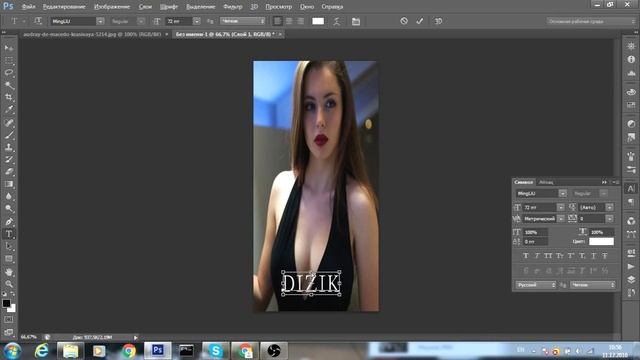The height and width of the screenshot is (360, 640).
Task: Set center text alignment in options bar
Action: (x=289, y=21)
